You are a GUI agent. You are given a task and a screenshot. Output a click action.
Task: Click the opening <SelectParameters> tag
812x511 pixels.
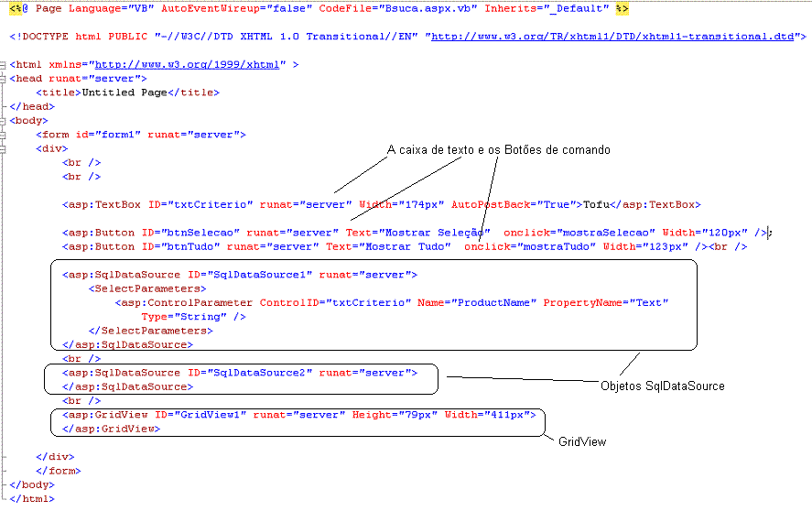coord(147,288)
